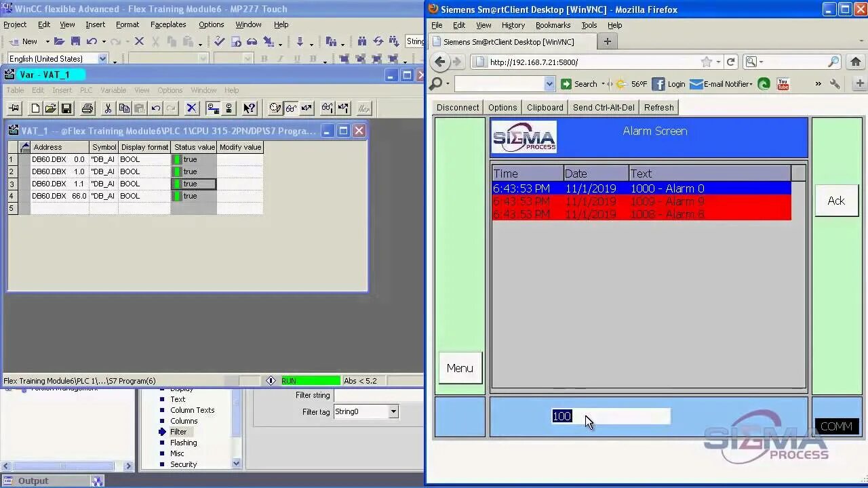Select Flashing item in properties tree

point(184,443)
